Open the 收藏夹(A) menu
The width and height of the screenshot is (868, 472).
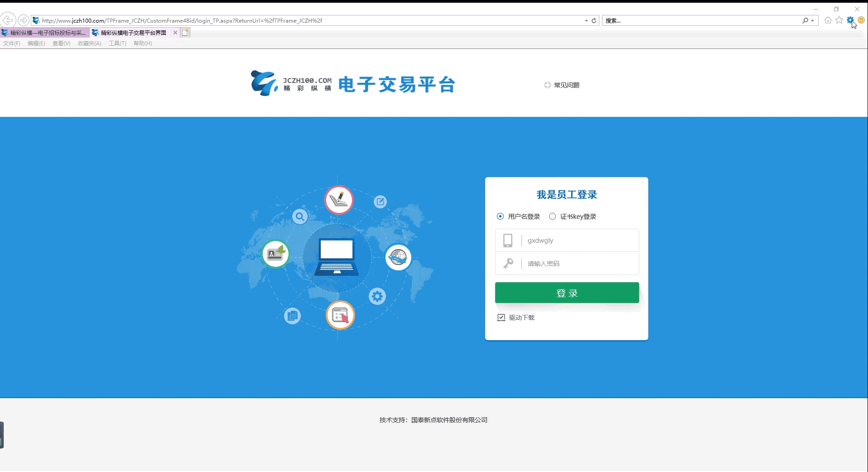pos(89,43)
